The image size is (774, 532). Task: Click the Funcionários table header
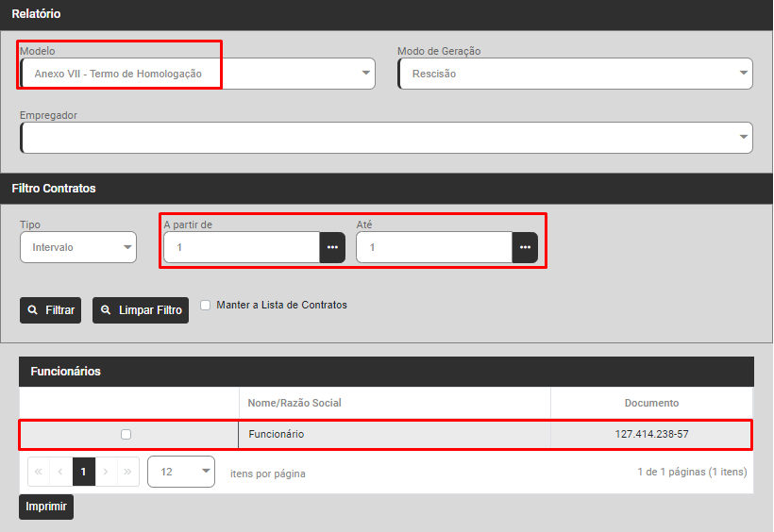point(386,372)
